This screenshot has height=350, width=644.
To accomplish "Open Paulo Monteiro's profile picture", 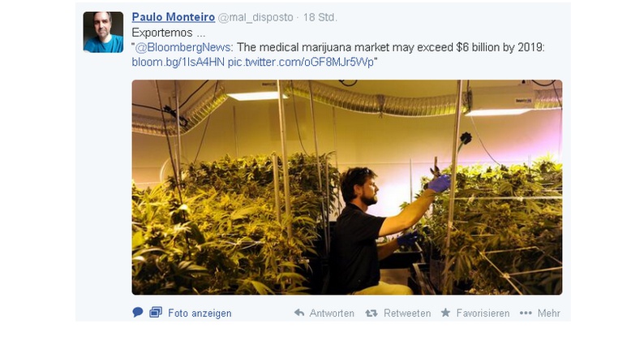I will (x=103, y=32).
